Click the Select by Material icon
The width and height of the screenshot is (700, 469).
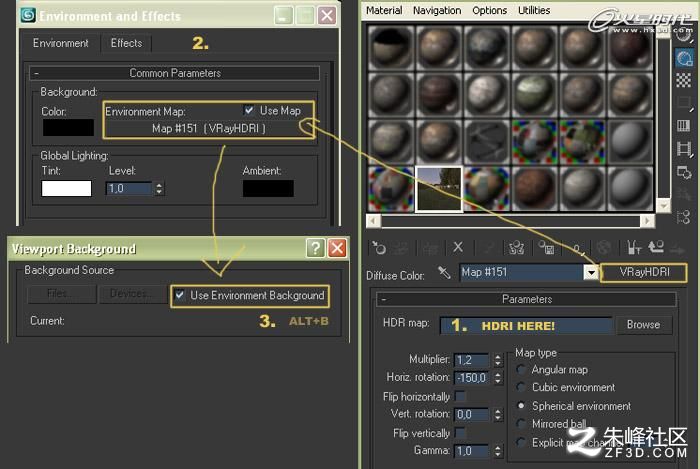point(684,195)
